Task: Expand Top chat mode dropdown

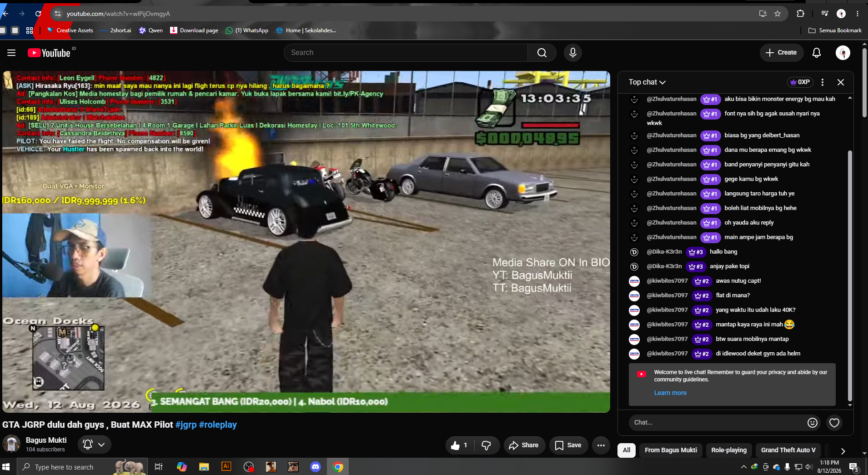Action: coord(647,82)
